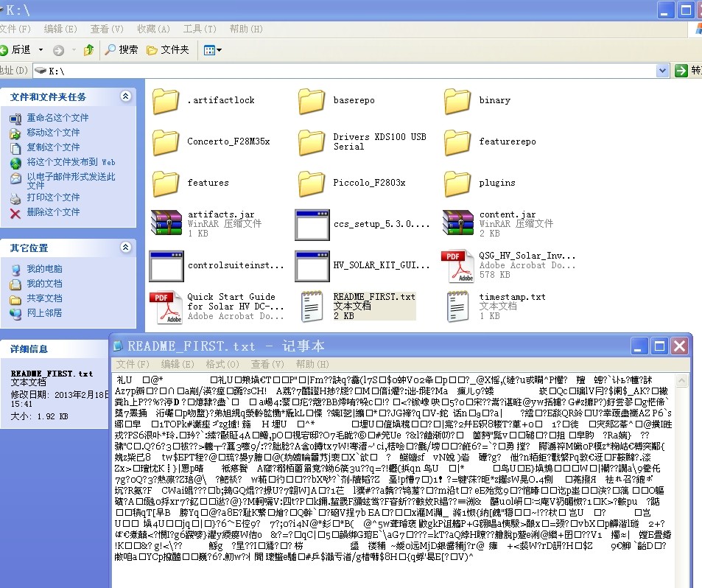Close the README_FIRST.txt Notepad window
The image size is (702, 588).
point(679,346)
